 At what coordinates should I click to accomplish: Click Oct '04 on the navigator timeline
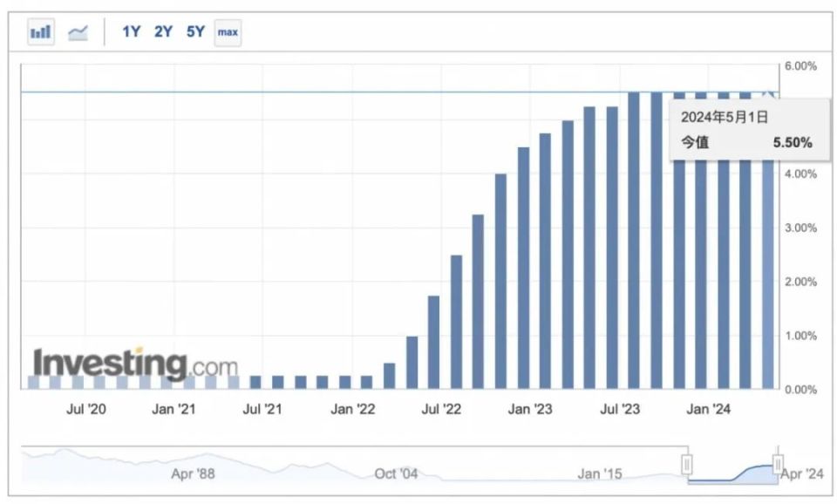[x=396, y=474]
